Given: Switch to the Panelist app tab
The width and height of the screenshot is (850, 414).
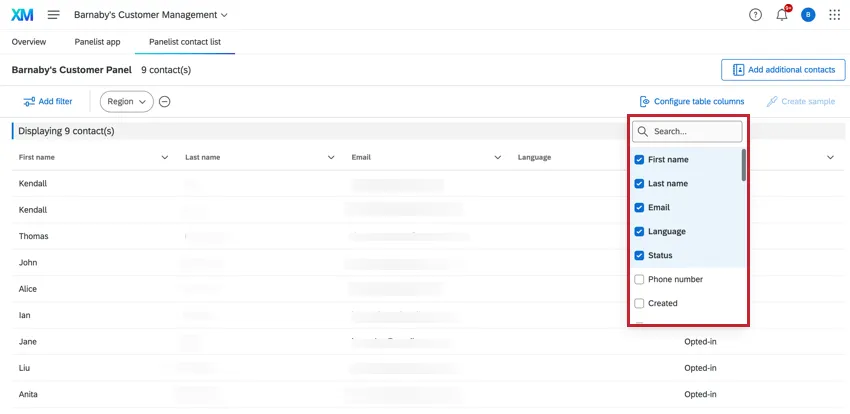Looking at the screenshot, I should 98,42.
